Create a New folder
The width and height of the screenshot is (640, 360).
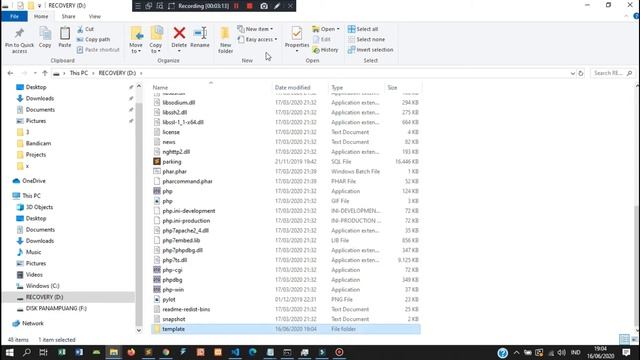(x=225, y=40)
